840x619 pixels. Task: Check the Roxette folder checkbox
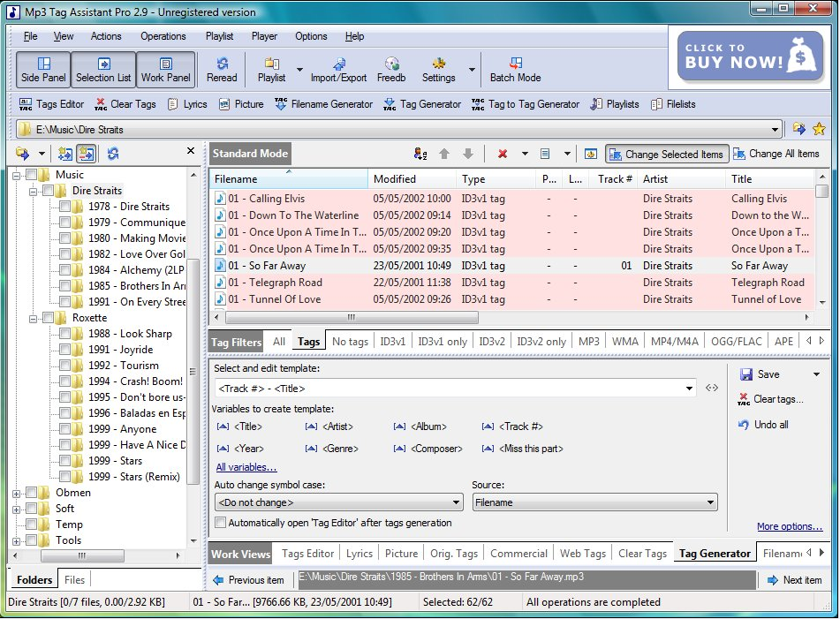49,318
